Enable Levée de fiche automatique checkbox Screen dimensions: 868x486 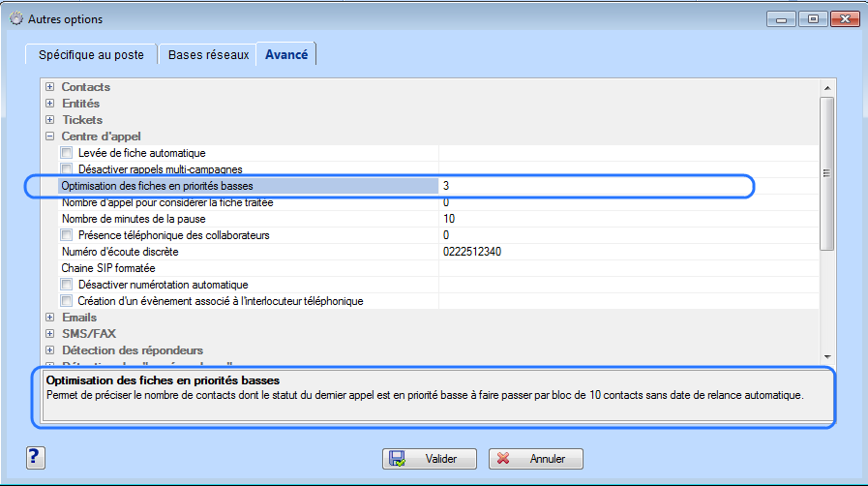pyautogui.click(x=67, y=152)
